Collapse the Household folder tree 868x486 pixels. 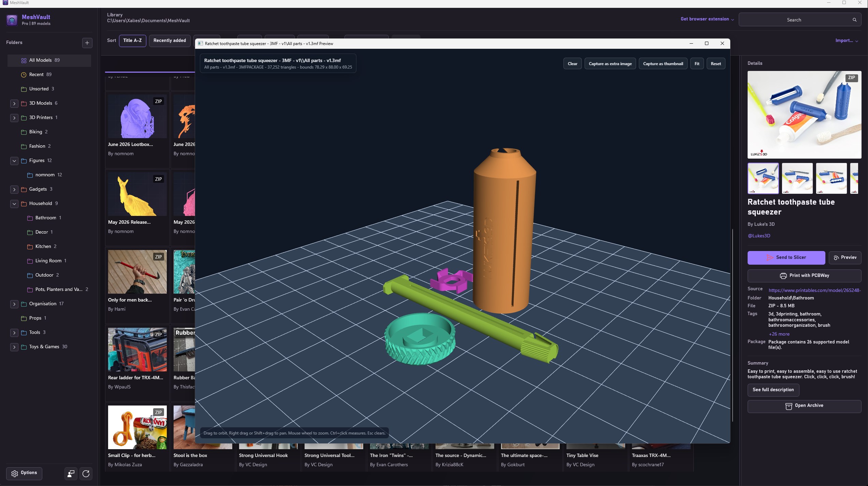click(x=14, y=204)
